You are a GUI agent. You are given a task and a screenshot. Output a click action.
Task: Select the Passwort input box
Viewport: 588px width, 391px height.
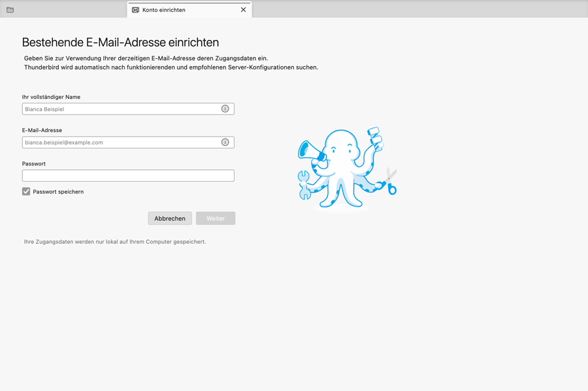point(128,176)
